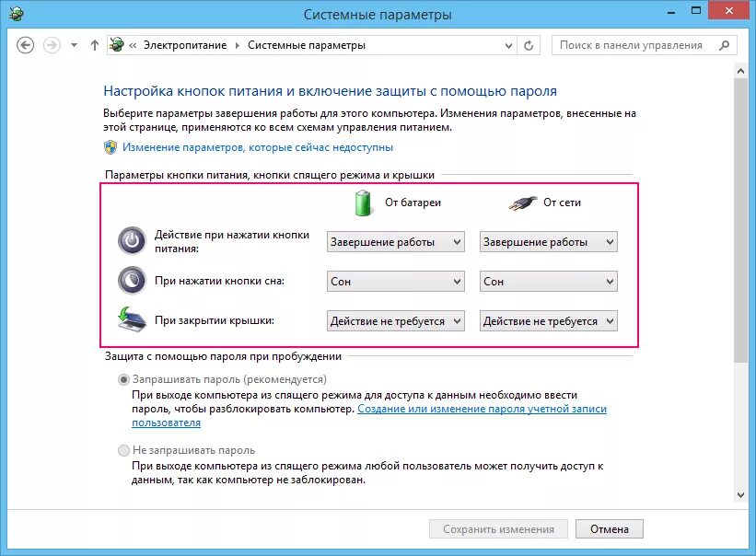Image resolution: width=756 pixels, height=556 pixels.
Task: Click the power button icon
Action: point(132,240)
